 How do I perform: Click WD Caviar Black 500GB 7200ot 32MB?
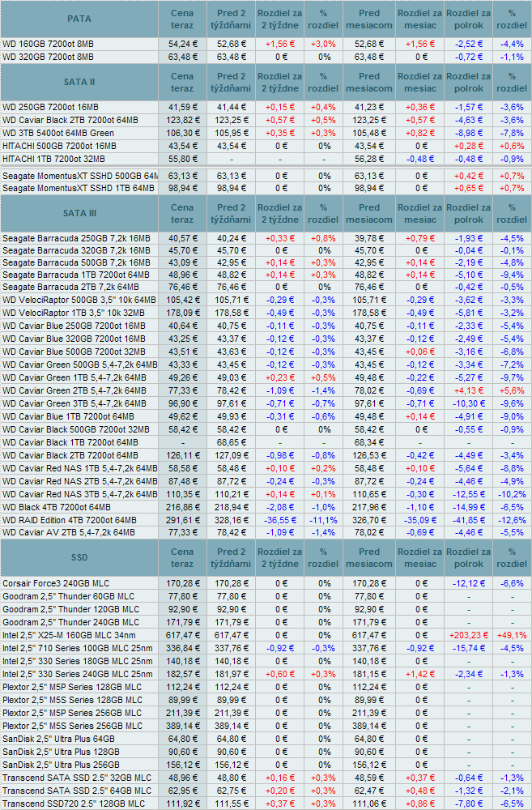pyautogui.click(x=76, y=429)
